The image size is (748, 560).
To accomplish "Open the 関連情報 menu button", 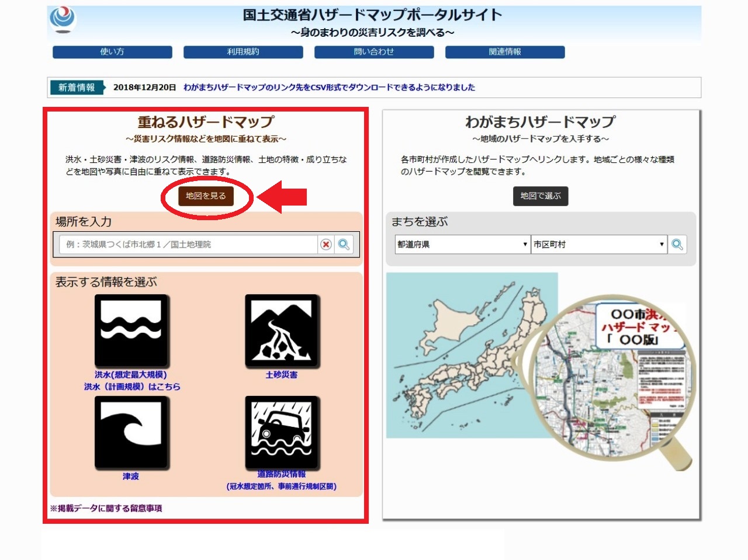I will point(505,52).
